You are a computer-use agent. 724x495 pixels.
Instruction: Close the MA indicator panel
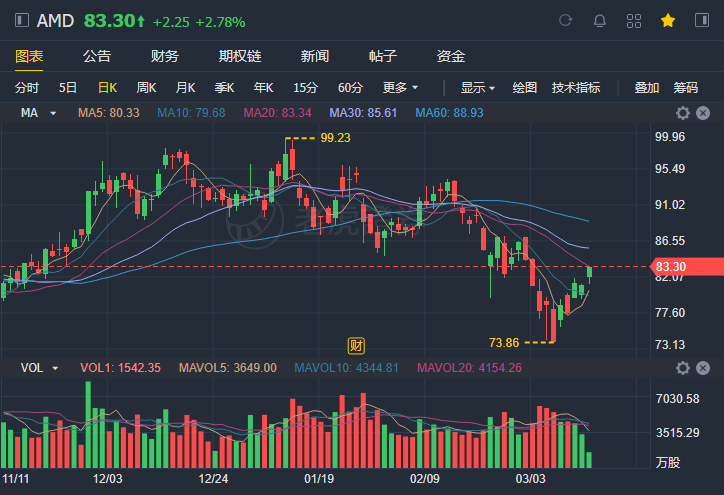[703, 113]
